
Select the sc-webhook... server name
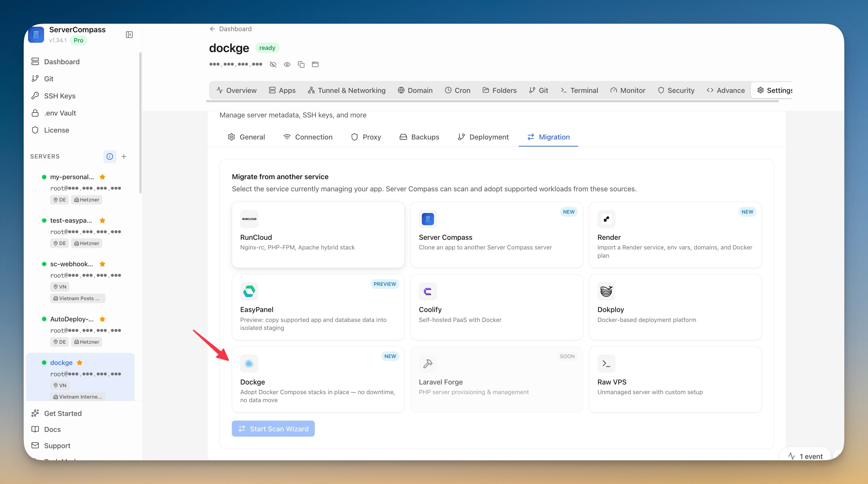point(72,264)
